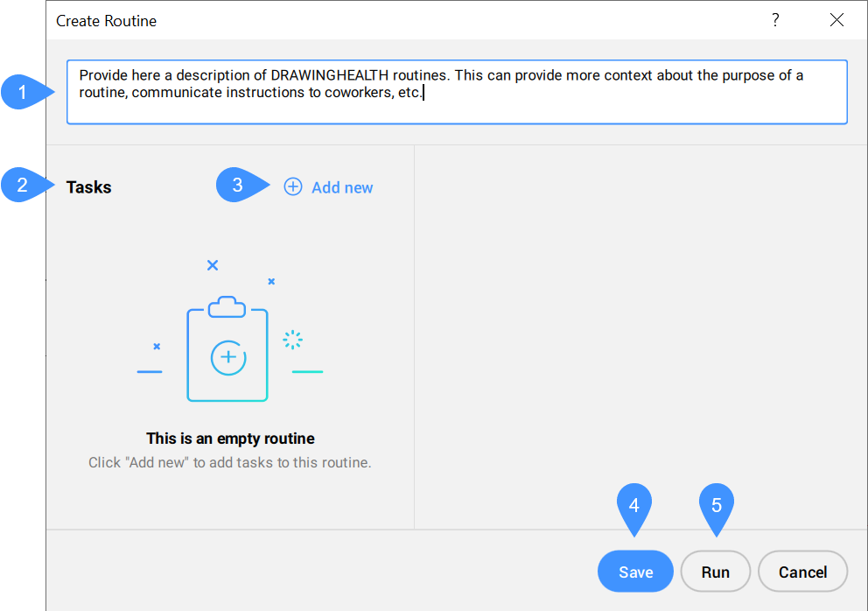Click the plus circle icon beside Add new
This screenshot has height=611, width=868.
tap(293, 187)
